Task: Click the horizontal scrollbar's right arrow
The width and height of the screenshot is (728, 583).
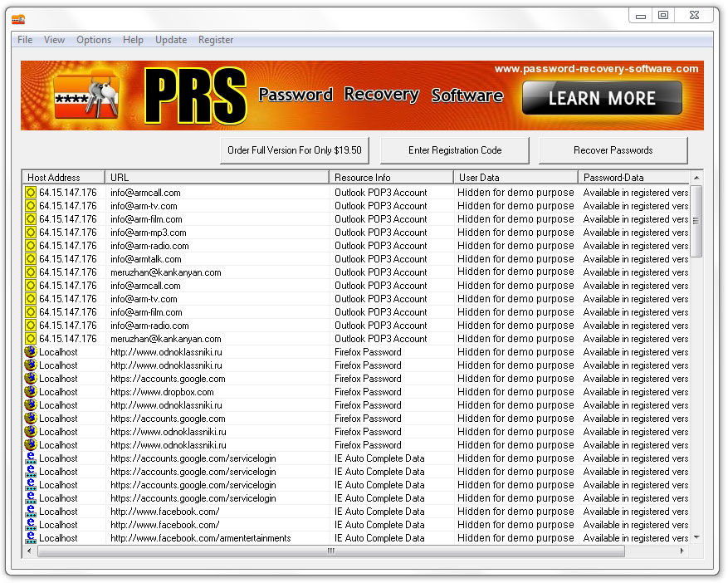Action: (683, 551)
